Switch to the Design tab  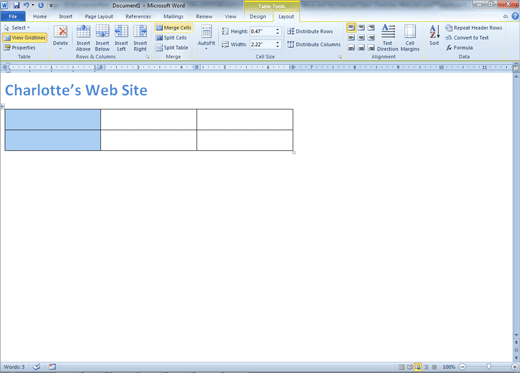(258, 16)
